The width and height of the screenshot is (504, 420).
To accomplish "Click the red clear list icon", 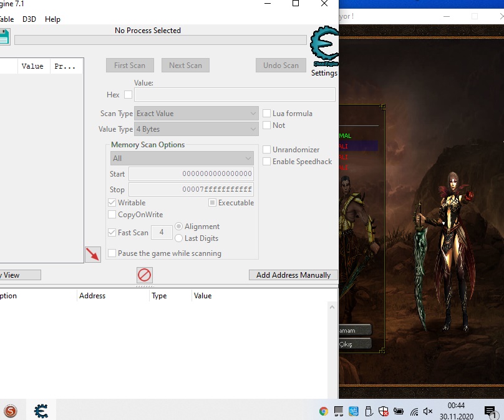I will tap(144, 275).
